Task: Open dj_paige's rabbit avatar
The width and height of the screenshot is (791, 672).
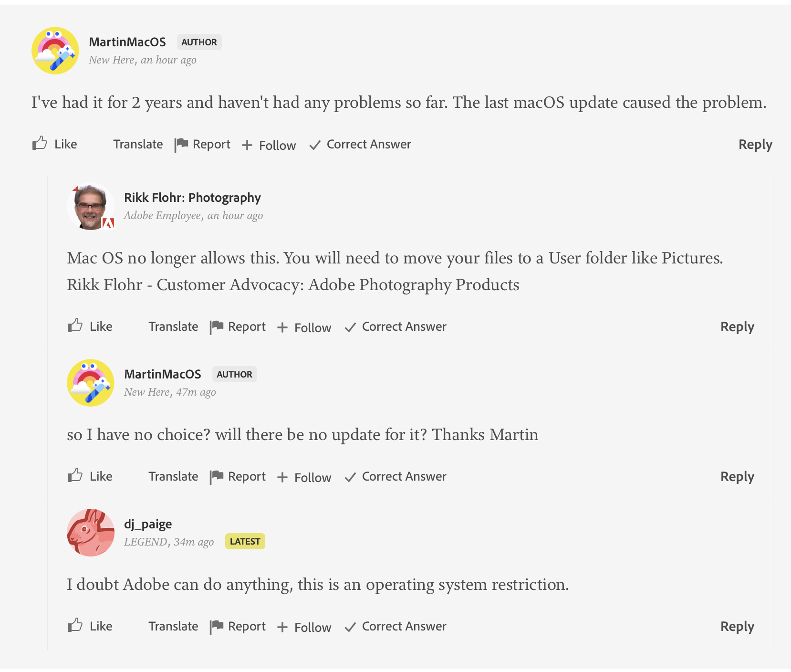Action: (91, 532)
